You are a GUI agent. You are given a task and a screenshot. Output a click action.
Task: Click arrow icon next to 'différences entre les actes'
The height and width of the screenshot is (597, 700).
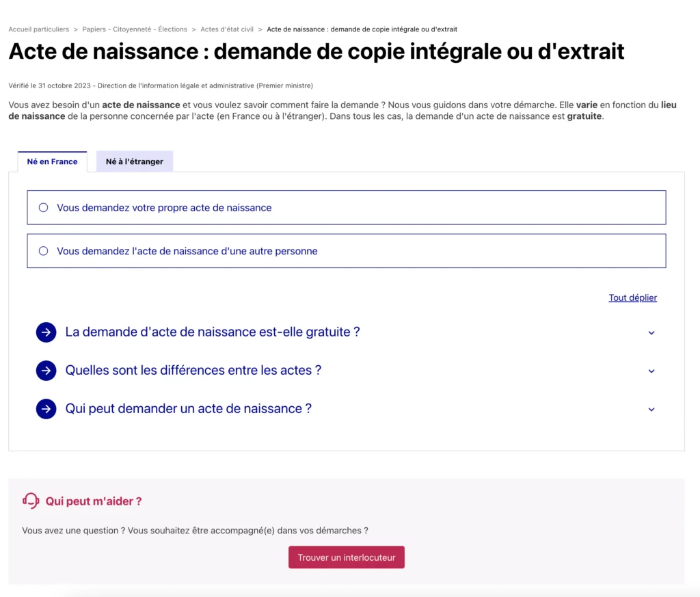46,371
